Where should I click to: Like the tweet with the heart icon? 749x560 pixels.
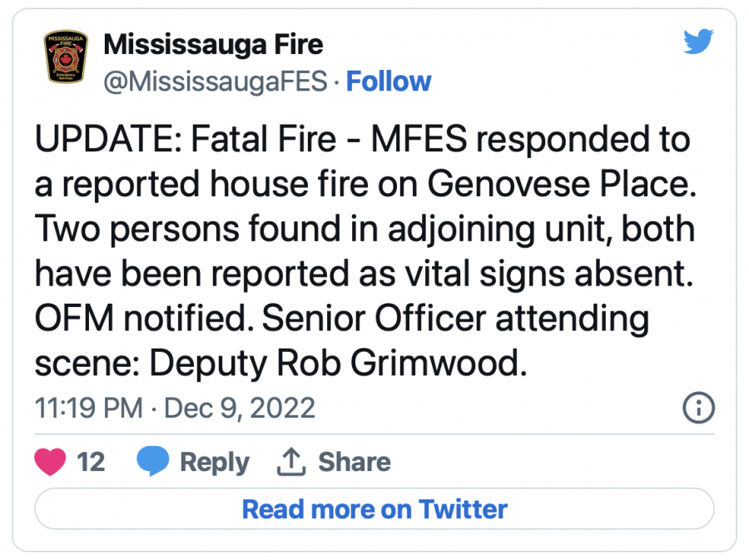51,462
